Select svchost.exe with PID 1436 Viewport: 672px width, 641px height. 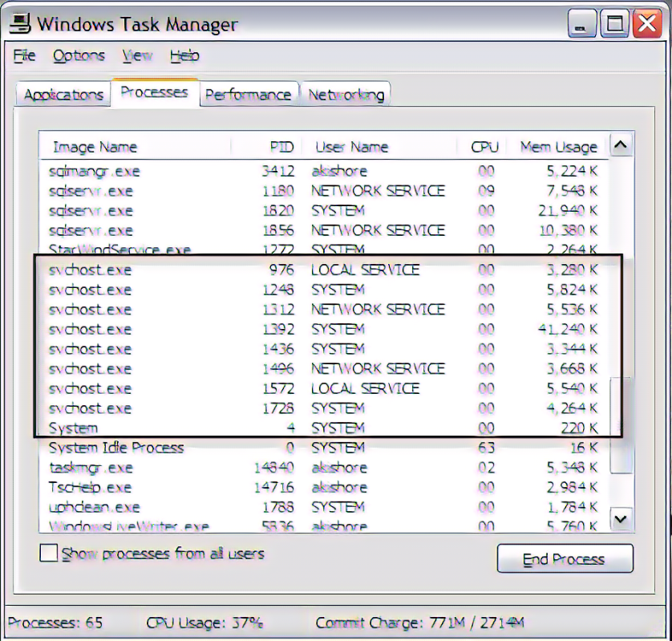coord(323,349)
